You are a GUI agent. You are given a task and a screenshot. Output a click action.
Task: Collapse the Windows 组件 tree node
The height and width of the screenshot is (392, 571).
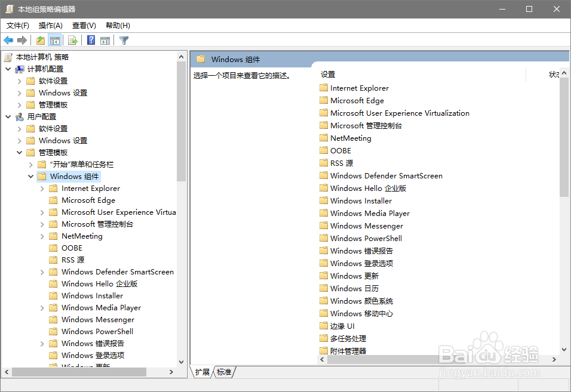point(30,177)
